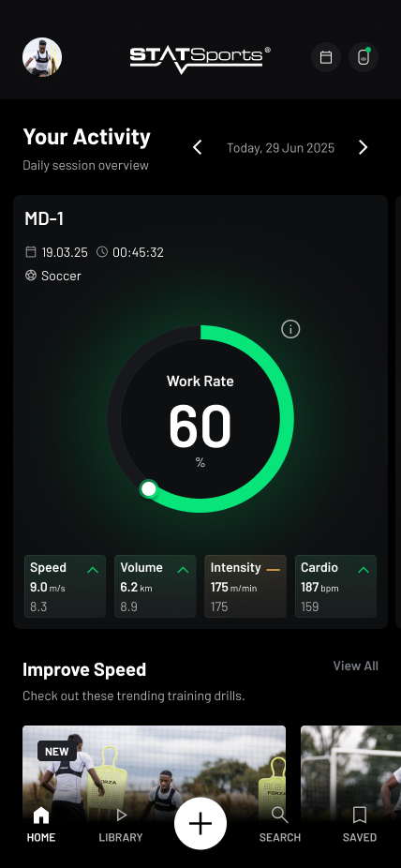Image resolution: width=401 pixels, height=868 pixels.
Task: Switch to the Library tab
Action: (121, 824)
